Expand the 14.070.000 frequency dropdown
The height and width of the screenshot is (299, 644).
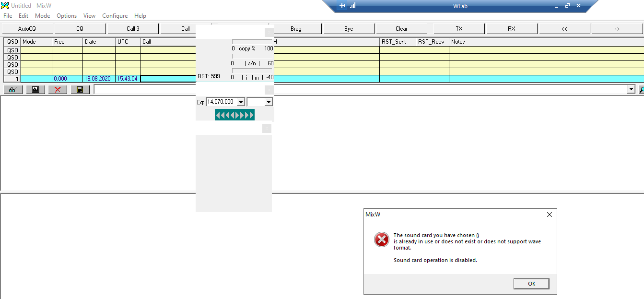241,102
